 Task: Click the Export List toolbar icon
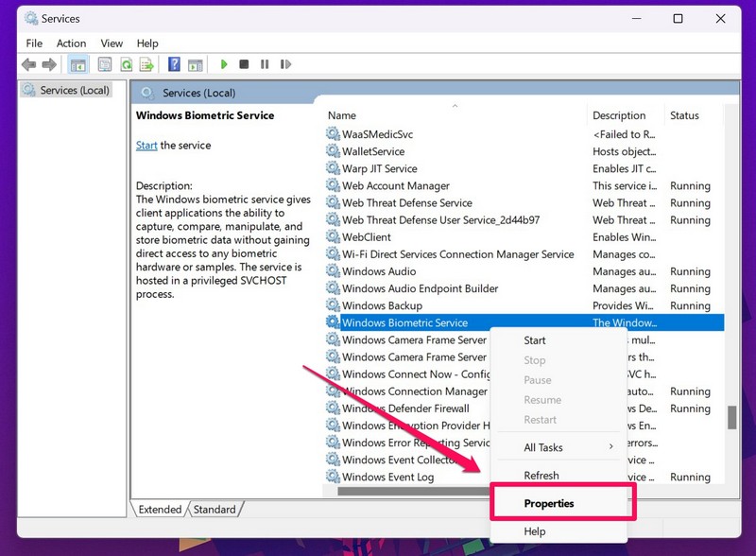146,64
